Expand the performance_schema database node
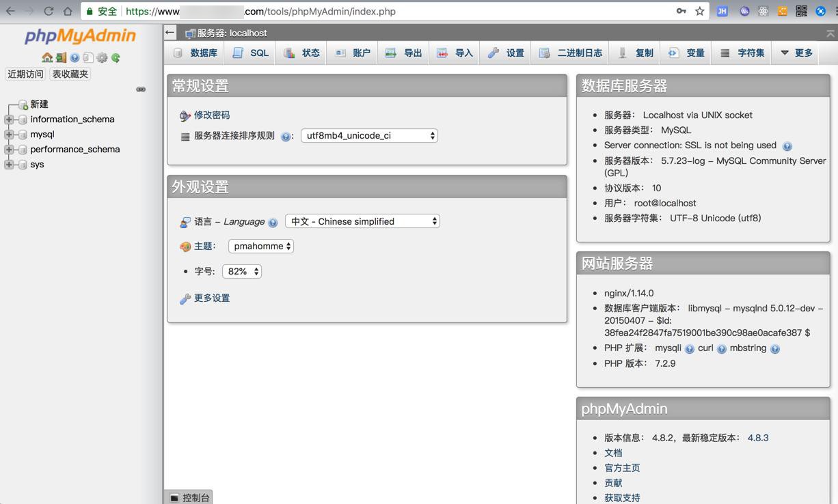 pyautogui.click(x=9, y=150)
